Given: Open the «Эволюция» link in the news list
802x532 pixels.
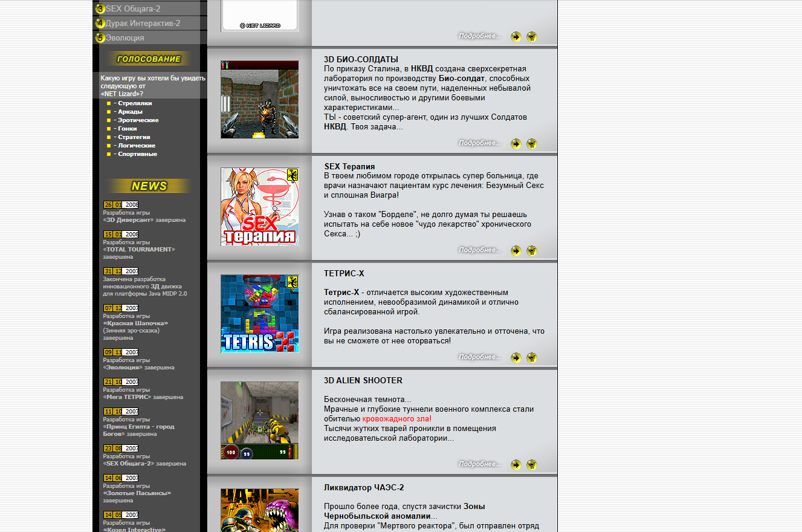Looking at the screenshot, I should [x=123, y=368].
